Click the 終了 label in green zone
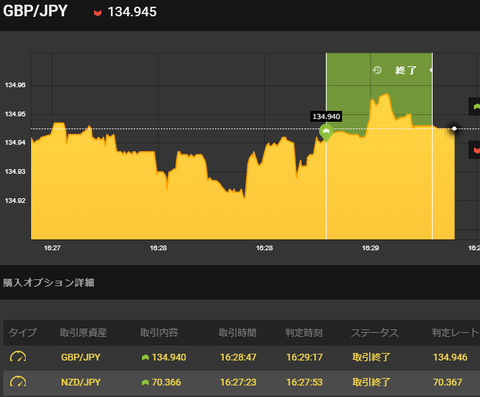Screen dimensions: 480x397 coord(406,70)
